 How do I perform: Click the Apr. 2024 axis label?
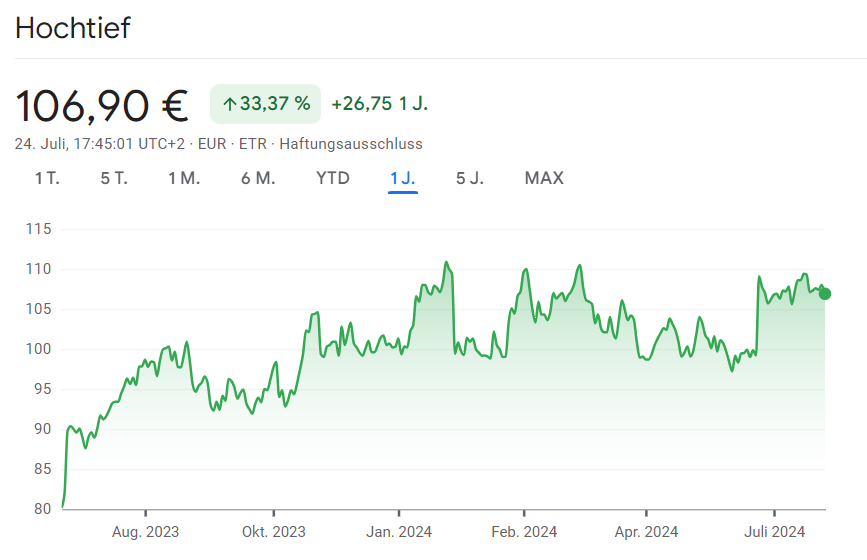(646, 532)
